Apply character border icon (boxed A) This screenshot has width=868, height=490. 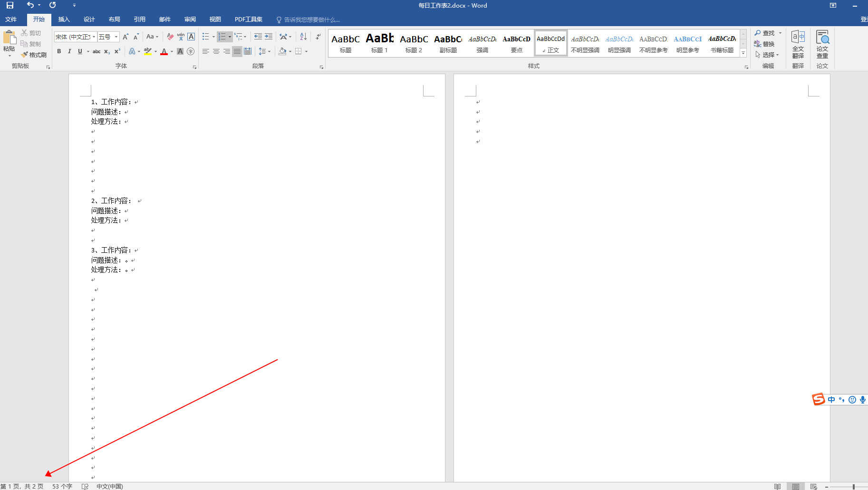(x=191, y=37)
